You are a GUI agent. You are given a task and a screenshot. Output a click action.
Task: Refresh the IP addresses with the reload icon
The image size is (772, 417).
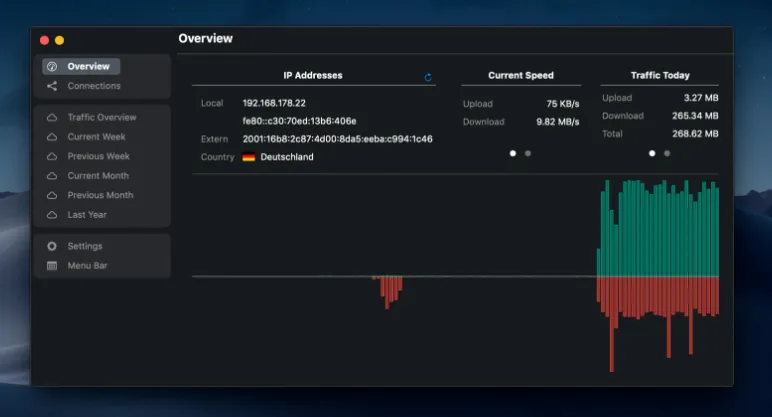pyautogui.click(x=428, y=77)
